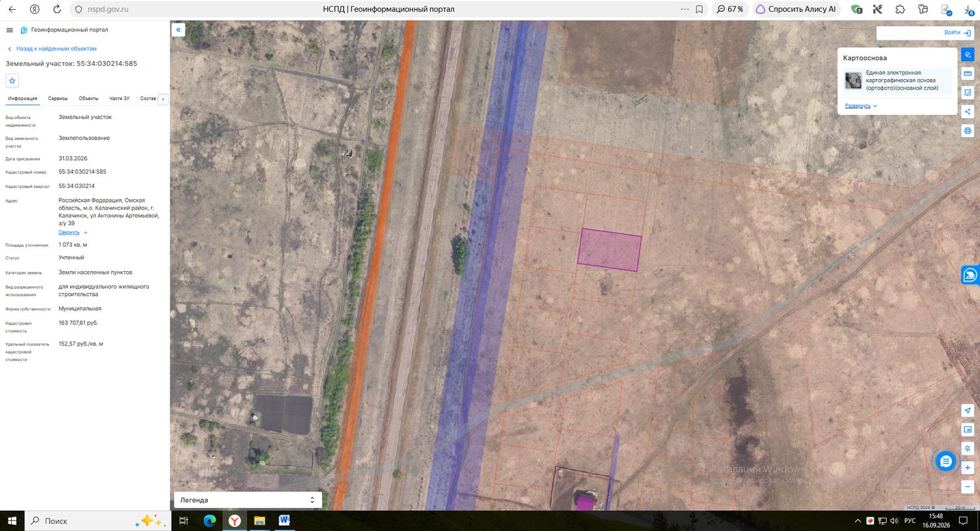Open the hamburger menu of the geoportal

pos(9,30)
